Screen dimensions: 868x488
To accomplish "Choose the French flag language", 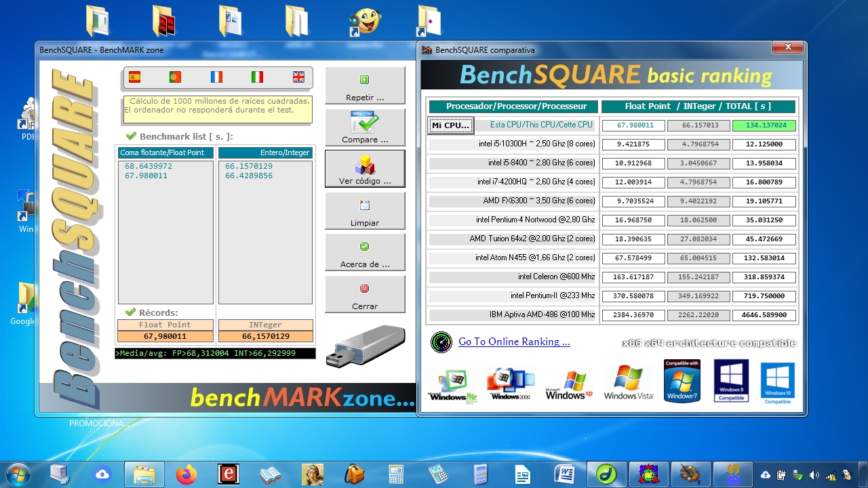I will point(216,77).
